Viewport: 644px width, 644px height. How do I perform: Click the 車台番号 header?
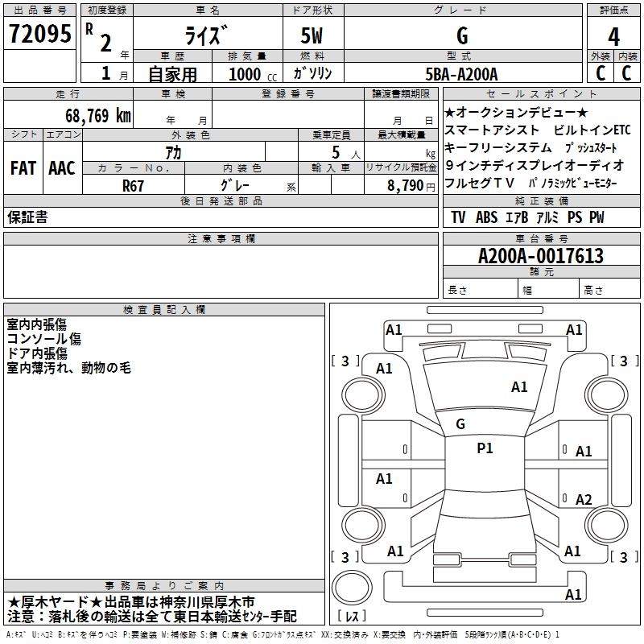(542, 238)
